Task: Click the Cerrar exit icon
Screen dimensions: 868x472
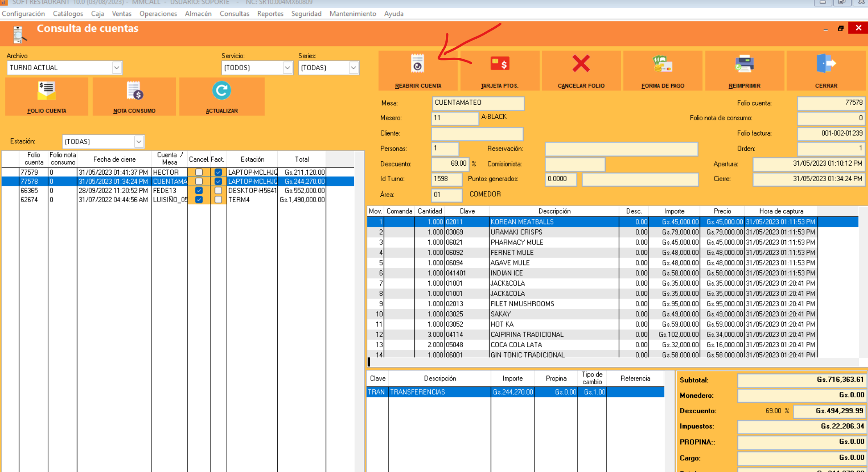Action: [x=826, y=64]
